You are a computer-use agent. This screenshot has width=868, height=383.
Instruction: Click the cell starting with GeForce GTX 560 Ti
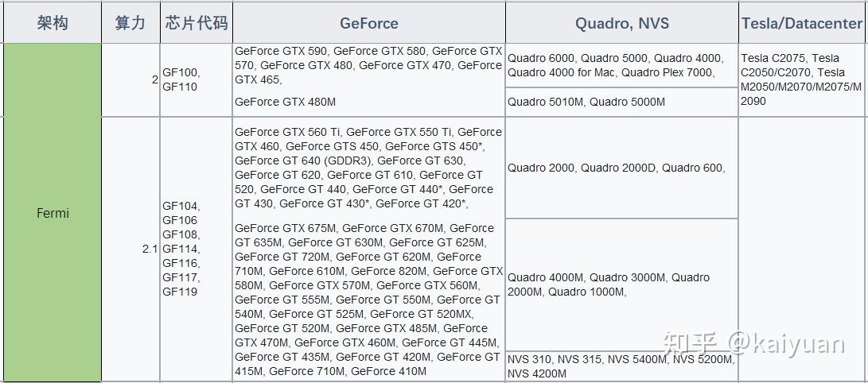[x=368, y=168]
